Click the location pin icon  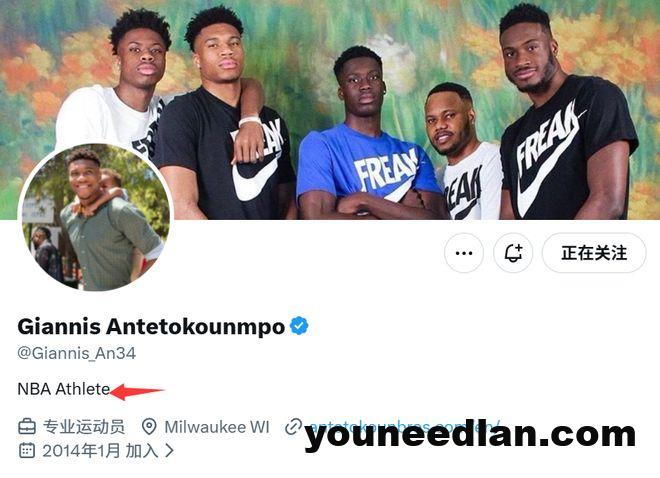point(149,427)
